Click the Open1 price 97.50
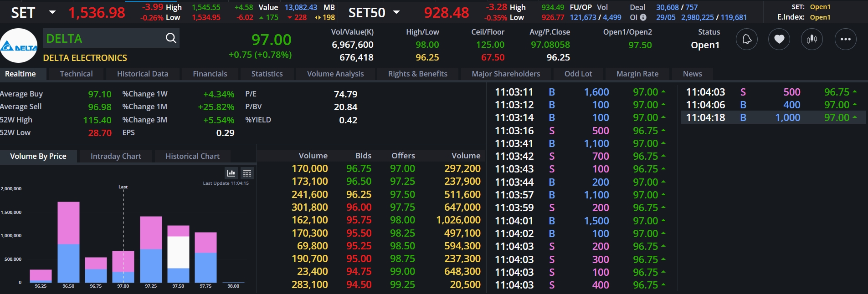868x294 pixels. [640, 45]
